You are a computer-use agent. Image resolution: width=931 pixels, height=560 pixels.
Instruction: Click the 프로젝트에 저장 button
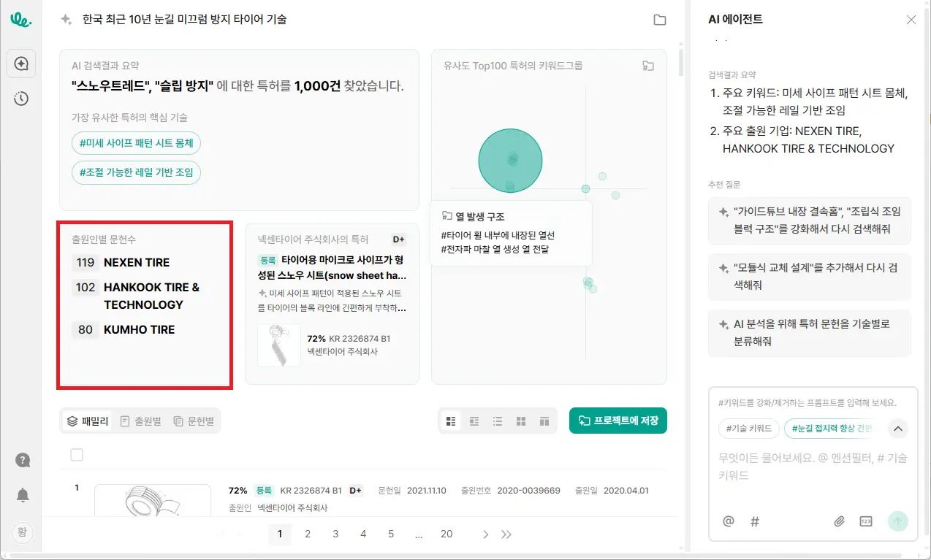(617, 421)
